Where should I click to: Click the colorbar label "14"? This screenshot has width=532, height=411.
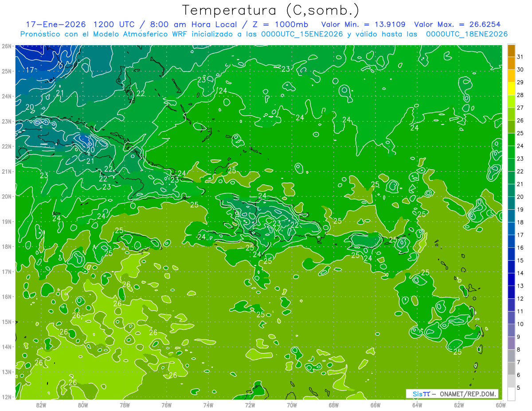(520, 273)
